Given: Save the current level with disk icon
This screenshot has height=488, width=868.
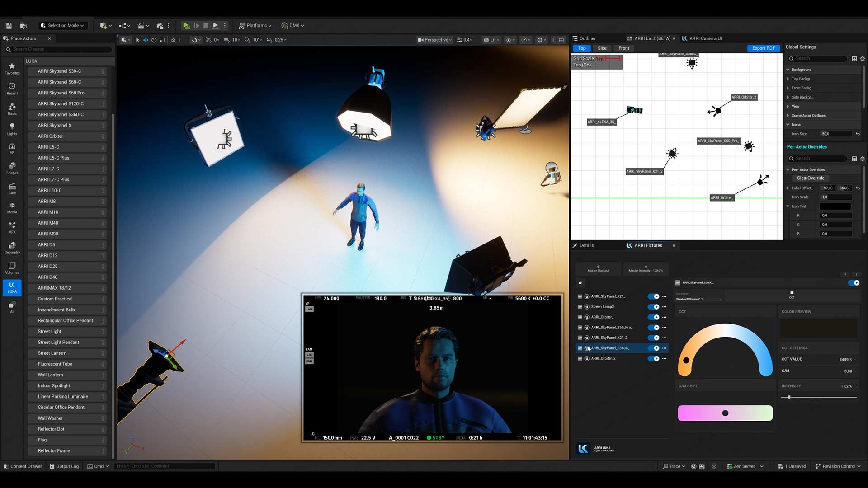Looking at the screenshot, I should 9,26.
